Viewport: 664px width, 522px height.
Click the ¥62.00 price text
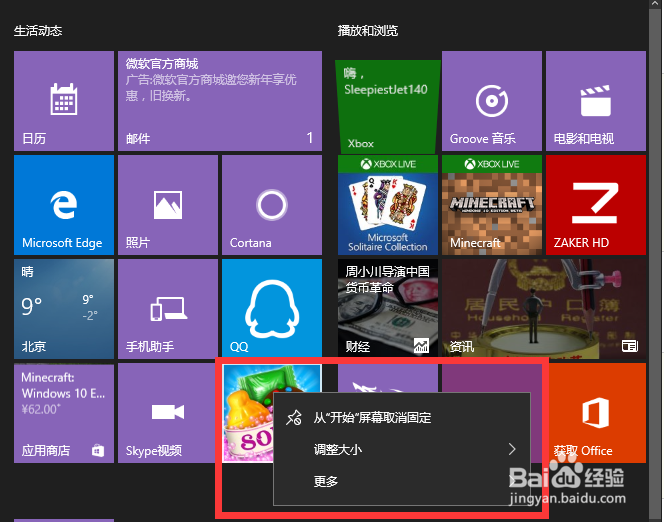(41, 409)
